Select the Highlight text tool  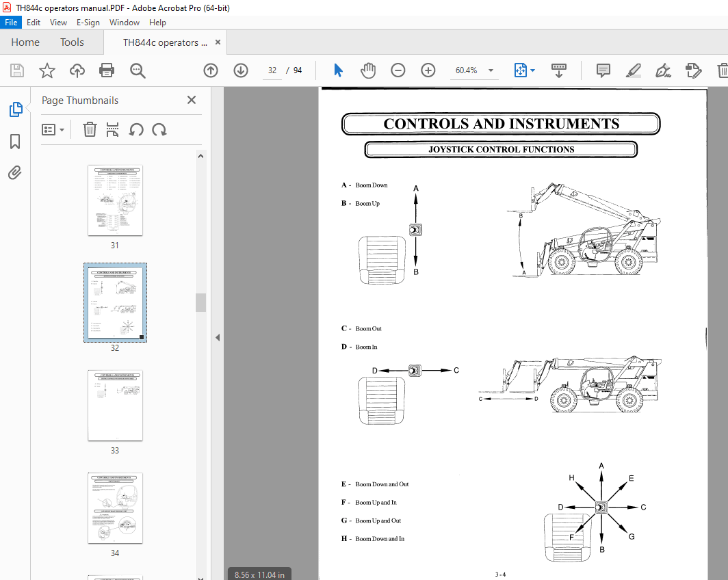pos(633,70)
